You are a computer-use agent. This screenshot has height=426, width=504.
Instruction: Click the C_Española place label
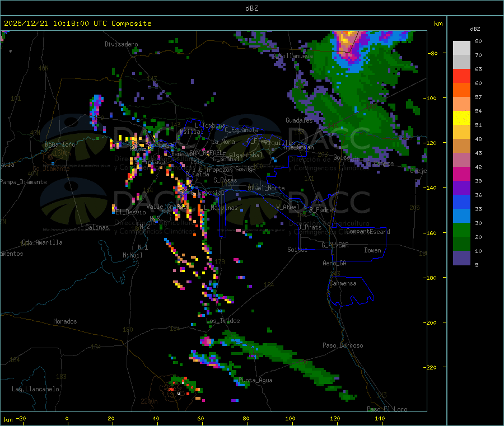(242, 130)
